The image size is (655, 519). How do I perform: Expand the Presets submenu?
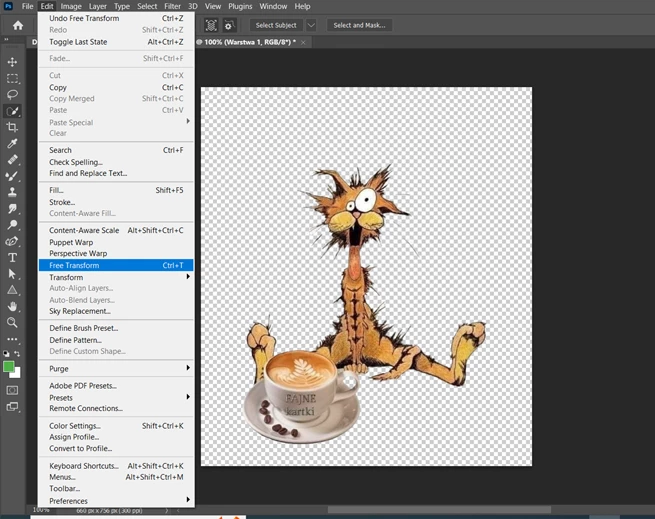[188, 397]
